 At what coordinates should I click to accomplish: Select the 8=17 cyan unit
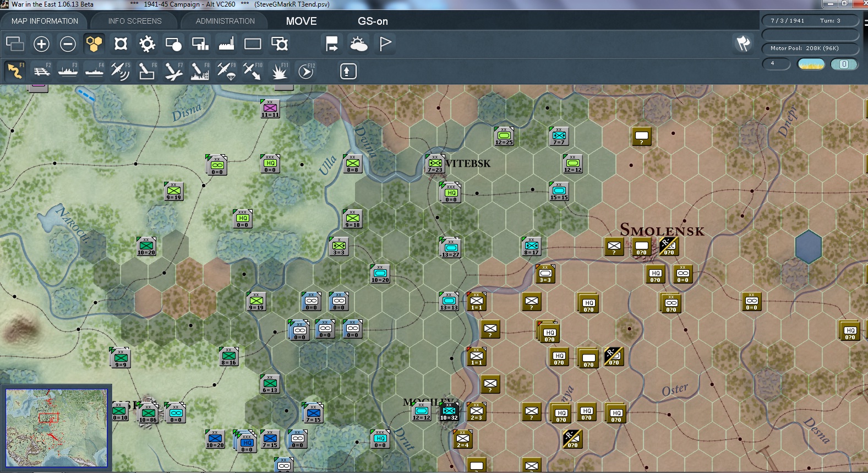531,246
